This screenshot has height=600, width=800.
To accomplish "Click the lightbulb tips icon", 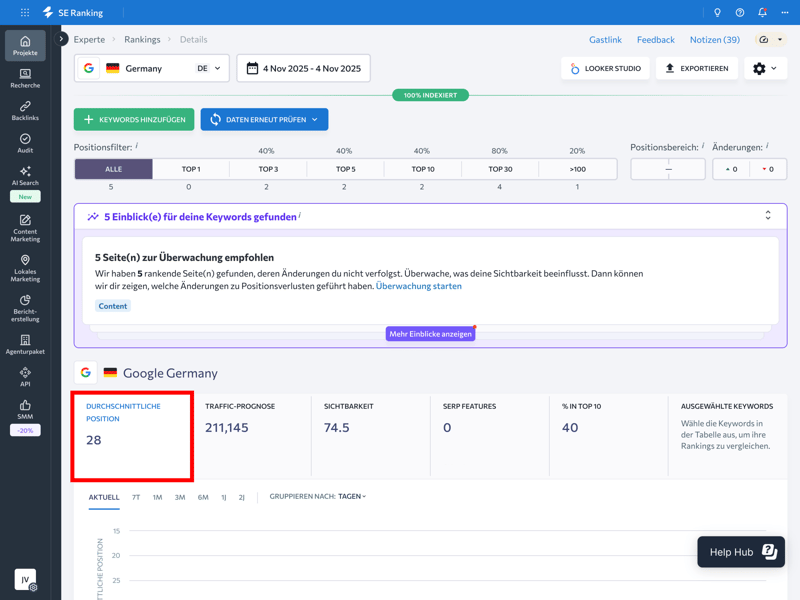I will click(717, 12).
